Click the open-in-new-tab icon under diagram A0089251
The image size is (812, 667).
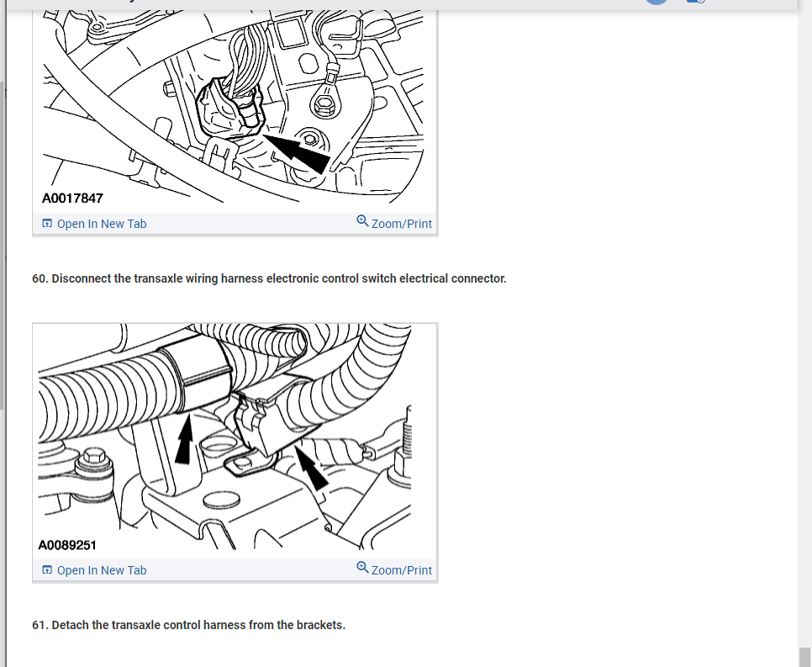[x=47, y=570]
